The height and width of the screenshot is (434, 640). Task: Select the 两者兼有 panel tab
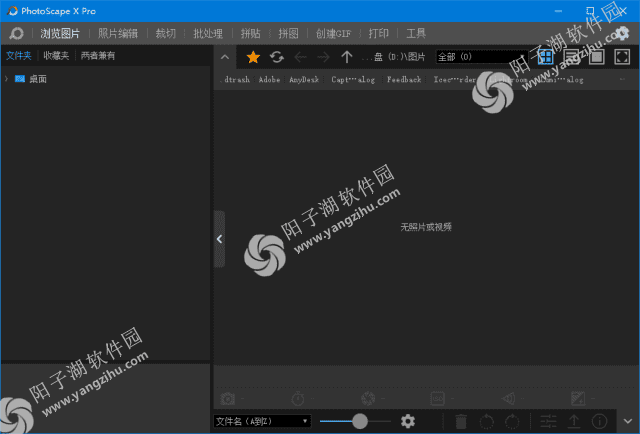click(x=98, y=56)
